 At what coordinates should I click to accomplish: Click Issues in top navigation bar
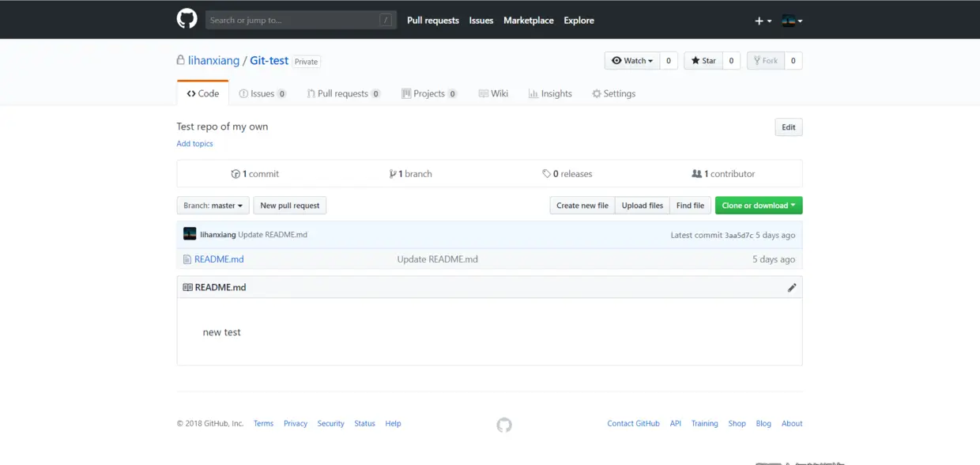481,21
